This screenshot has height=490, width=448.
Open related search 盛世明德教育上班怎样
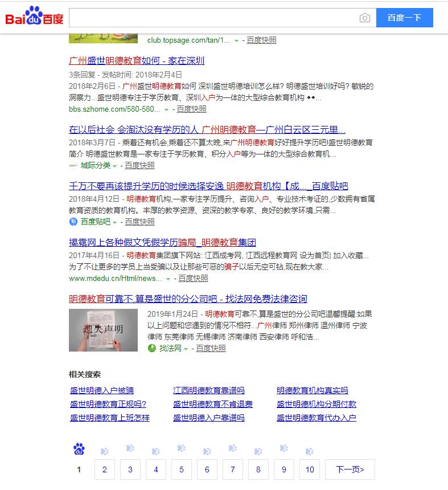[109, 418]
